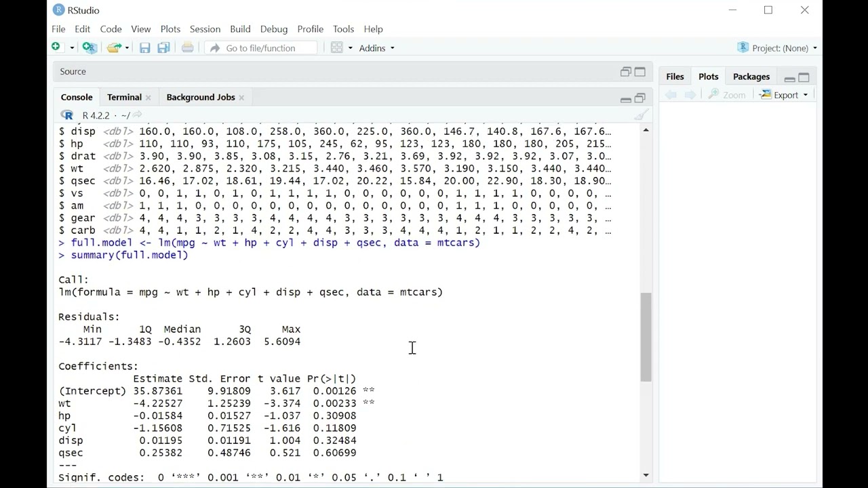Viewport: 868px width, 488px height.
Task: Click the R 4.2.2 version label
Action: [x=96, y=116]
